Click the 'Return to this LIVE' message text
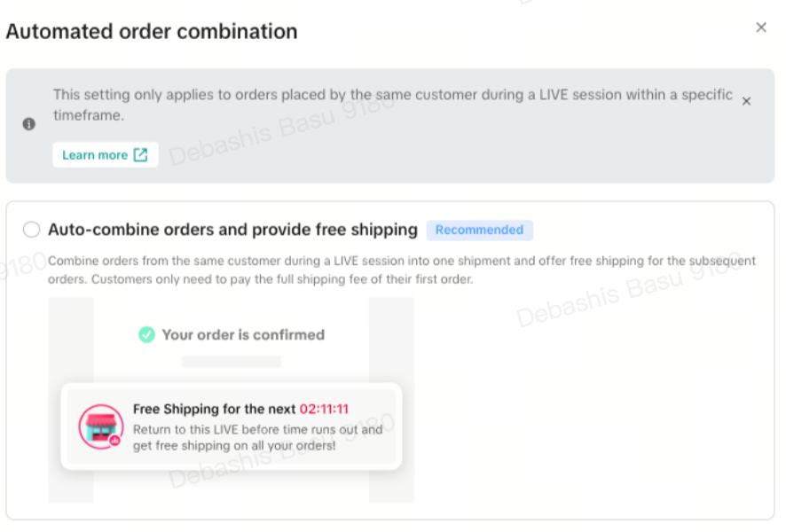This screenshot has width=786, height=532. 257,438
